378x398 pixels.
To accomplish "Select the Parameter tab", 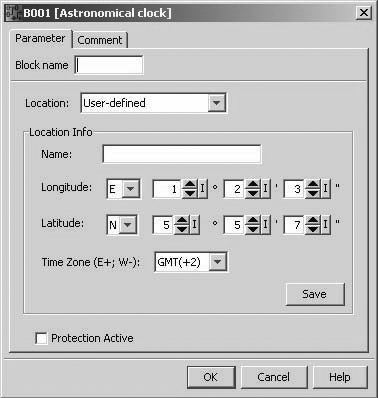I will [40, 38].
